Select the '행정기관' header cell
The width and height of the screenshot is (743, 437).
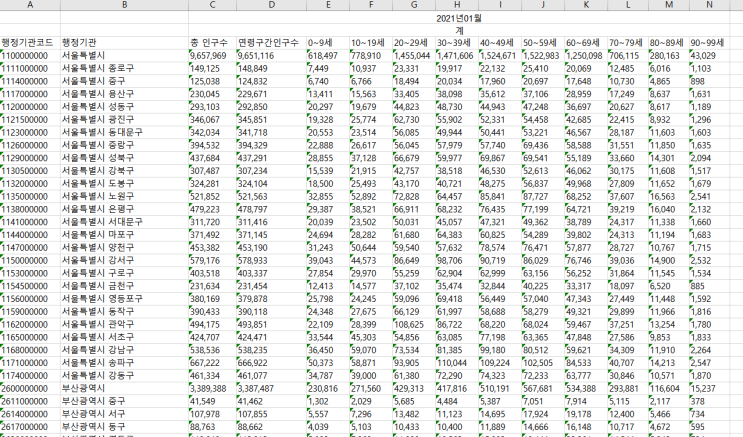point(124,43)
